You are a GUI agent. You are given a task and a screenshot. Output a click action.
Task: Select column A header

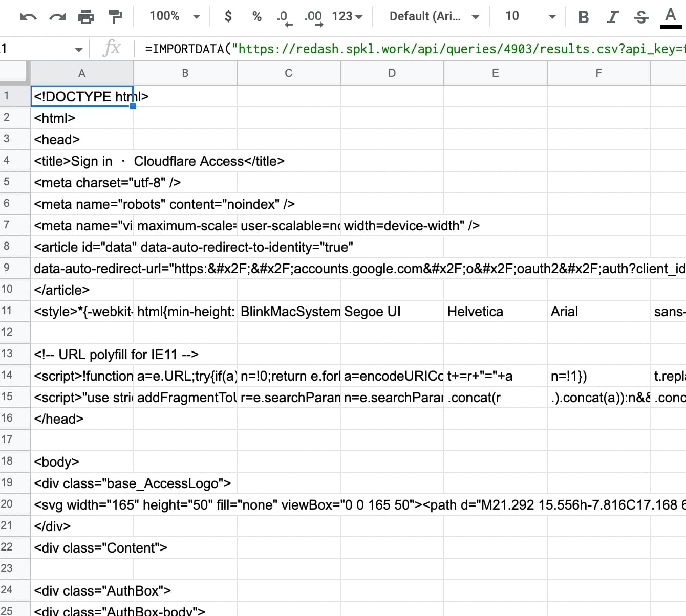click(82, 73)
